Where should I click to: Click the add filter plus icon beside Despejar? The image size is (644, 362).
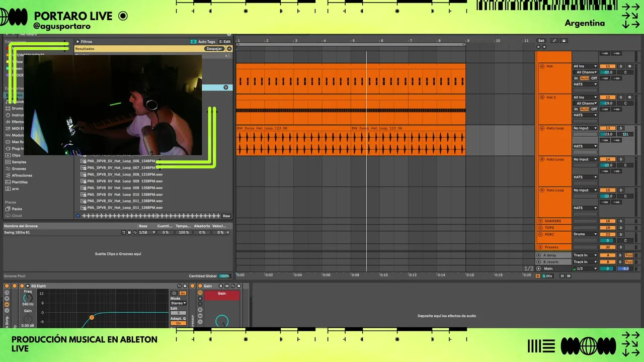pyautogui.click(x=229, y=49)
